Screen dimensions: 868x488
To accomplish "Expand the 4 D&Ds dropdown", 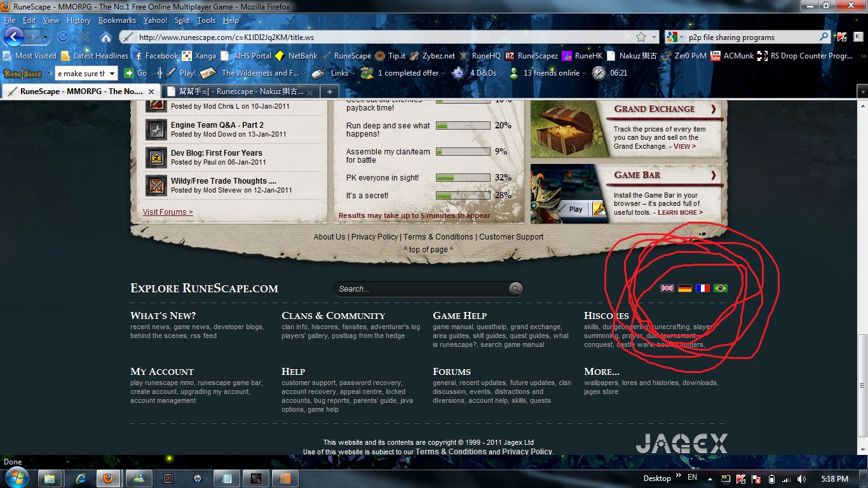I will tap(478, 73).
